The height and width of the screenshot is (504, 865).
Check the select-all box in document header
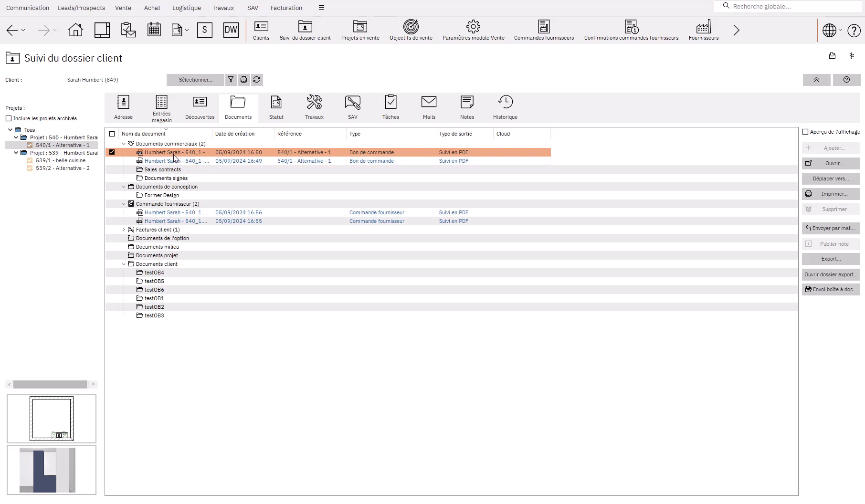click(112, 134)
